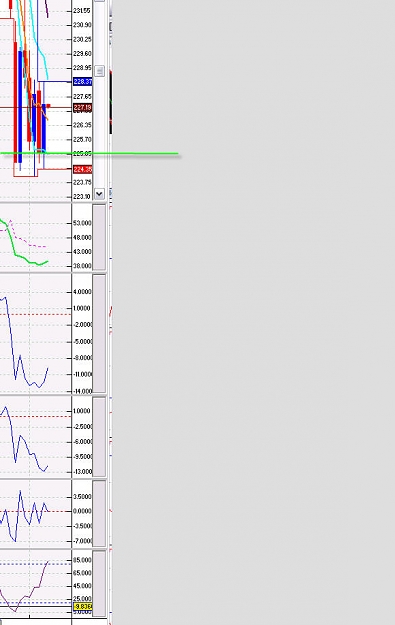Image resolution: width=395 pixels, height=625 pixels.
Task: Click the price chart vertical scrollbar thumb
Action: (x=99, y=71)
